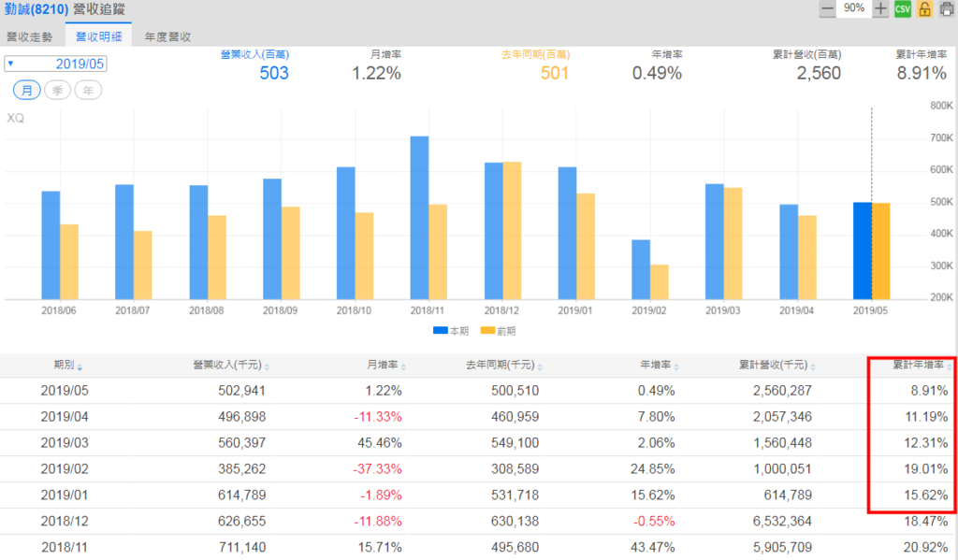Click the table period cell 2019/03
The height and width of the screenshot is (560, 958).
pyautogui.click(x=65, y=443)
